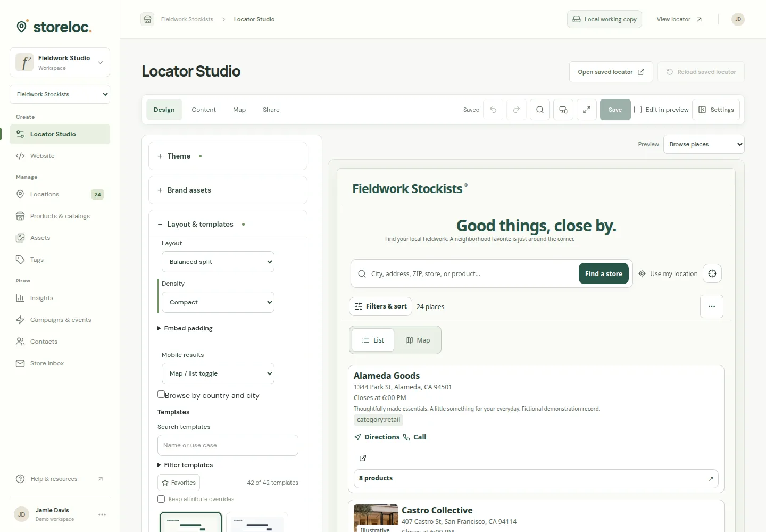Click the Find a store button

[x=604, y=273]
